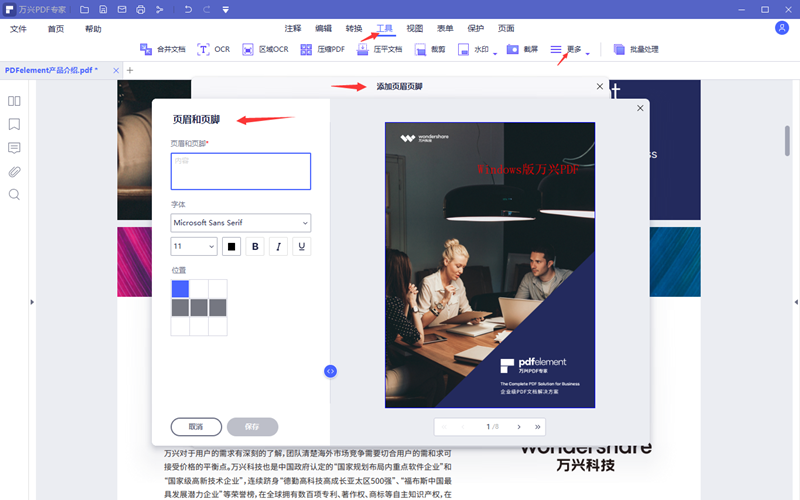Open the black font color swatch
This screenshot has height=500, width=800.
(232, 246)
